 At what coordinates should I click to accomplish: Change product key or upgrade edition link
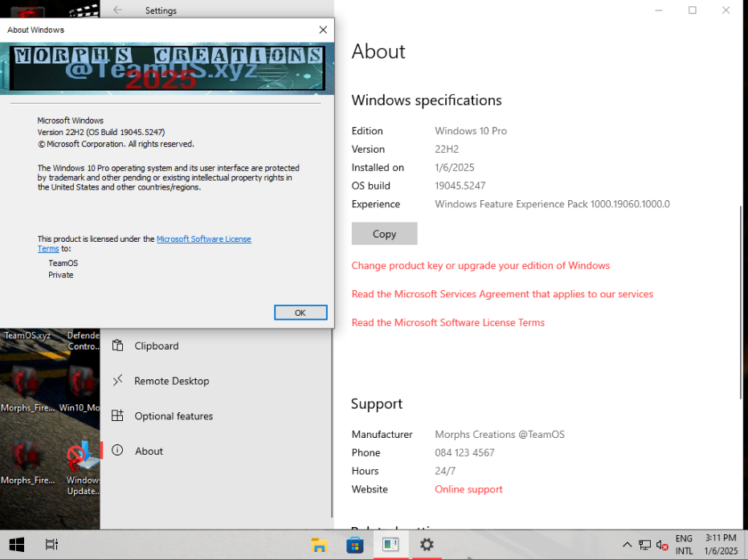tap(480, 265)
